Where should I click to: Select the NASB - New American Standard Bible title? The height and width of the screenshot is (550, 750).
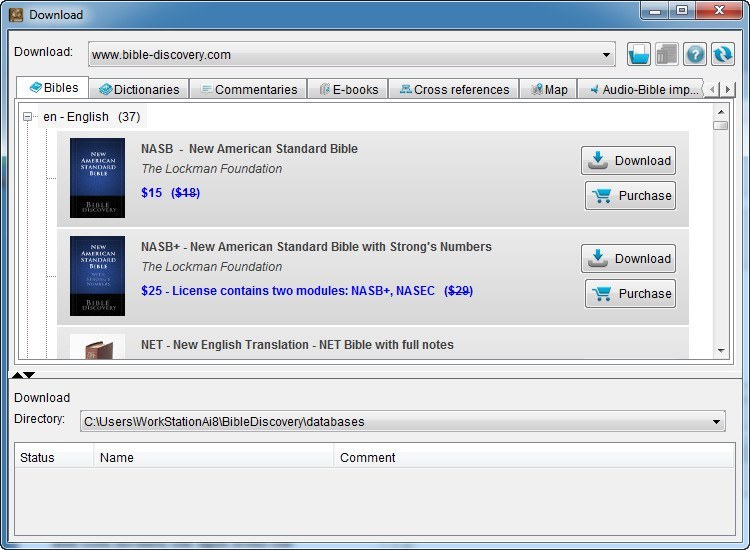(x=249, y=149)
